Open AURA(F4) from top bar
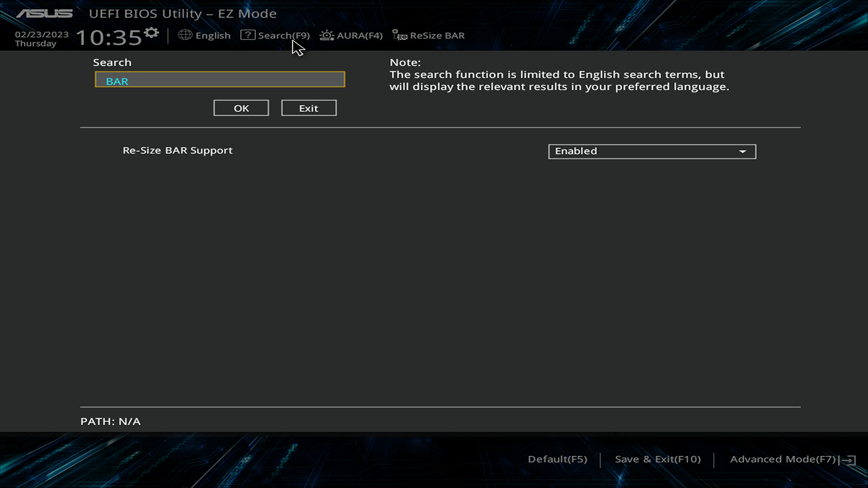This screenshot has width=868, height=488. point(359,35)
